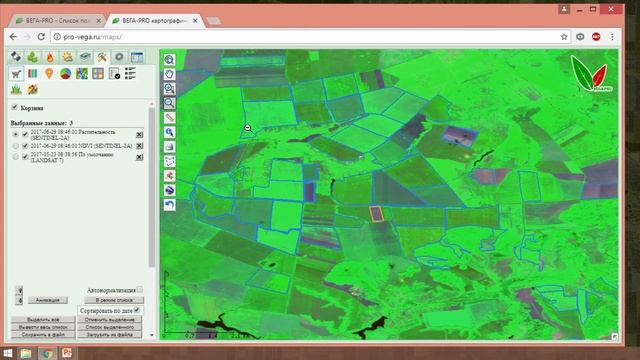Bookmark the page with the star icon
The width and height of the screenshot is (640, 360).
(x=564, y=37)
